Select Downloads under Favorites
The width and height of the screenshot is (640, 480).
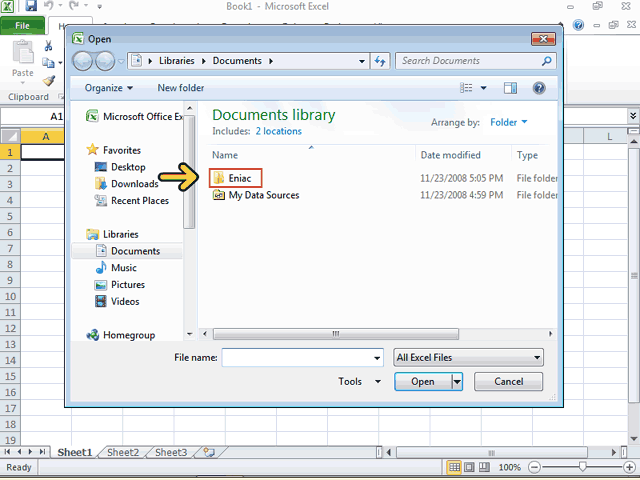pyautogui.click(x=127, y=184)
